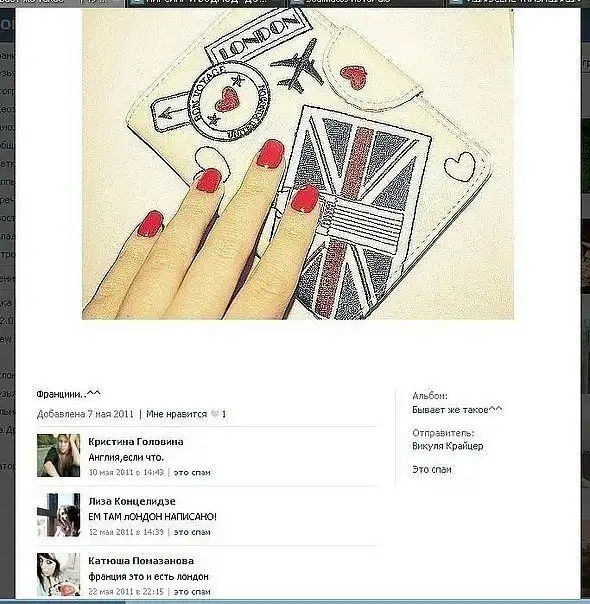590x604 pixels.
Task: Open Кристина Головина's avatar thumbnail
Action: point(59,455)
